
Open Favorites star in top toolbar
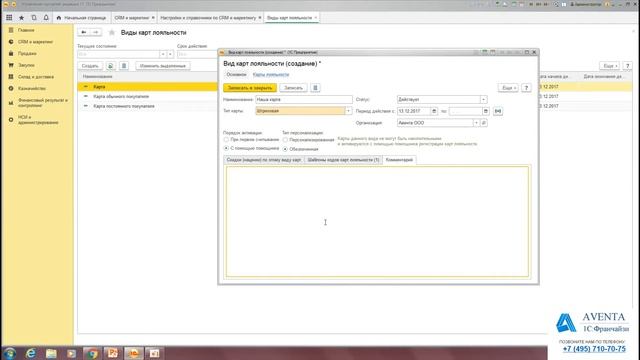pos(21,18)
